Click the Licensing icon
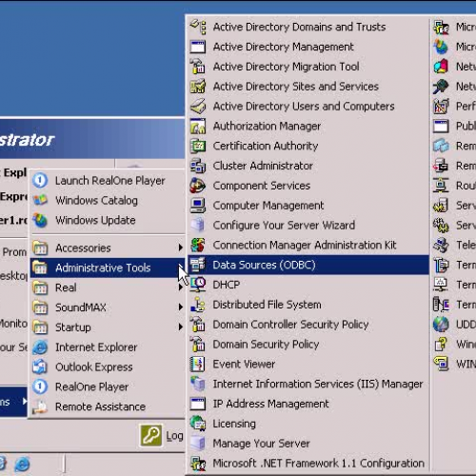 click(198, 424)
